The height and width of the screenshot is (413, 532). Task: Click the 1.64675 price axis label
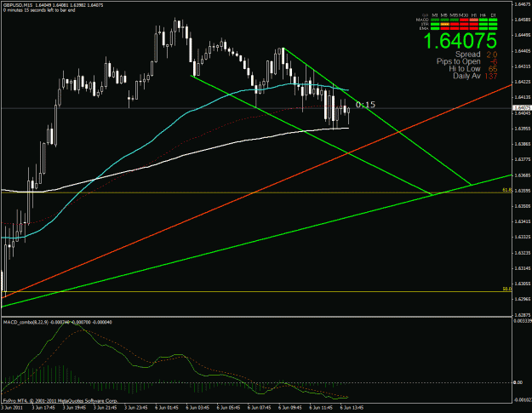pyautogui.click(x=523, y=4)
